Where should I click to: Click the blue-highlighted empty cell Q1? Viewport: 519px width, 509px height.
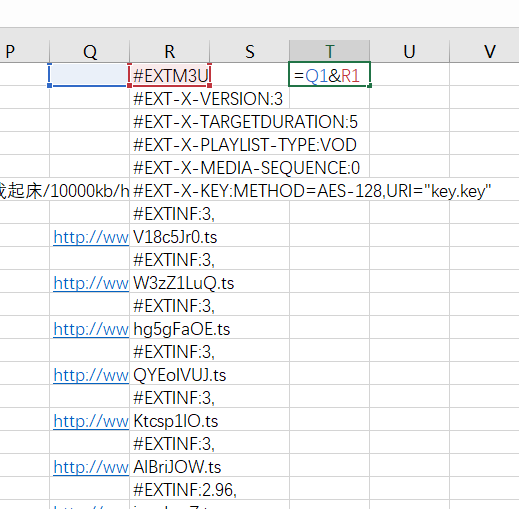point(90,74)
